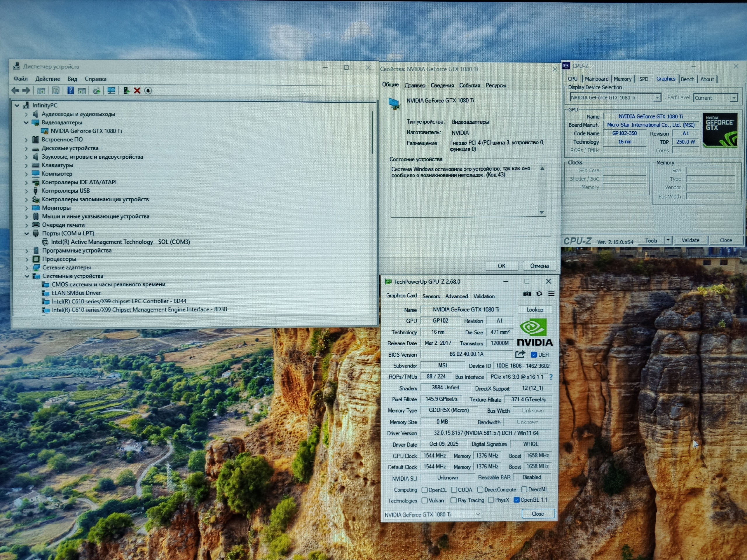
Task: Click the red X uninstall device icon
Action: (137, 90)
